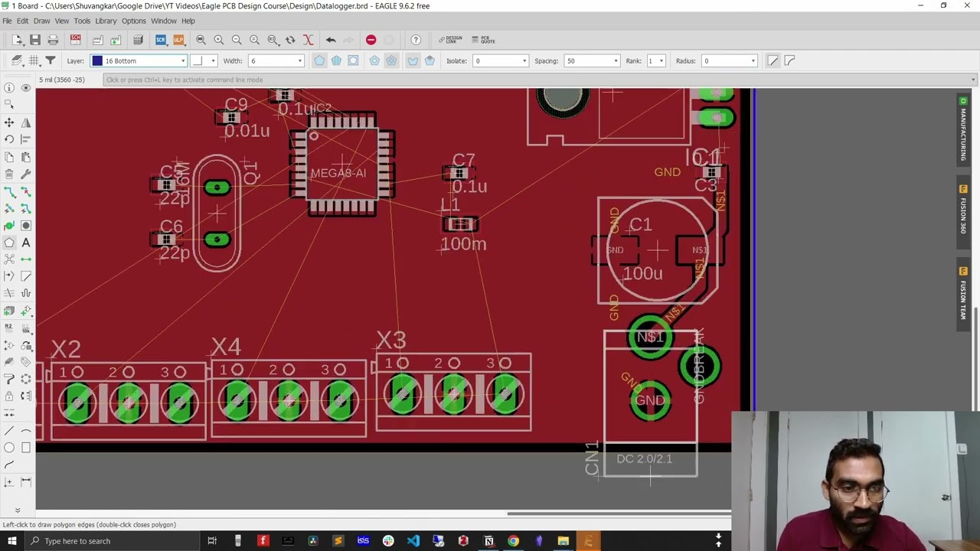
Task: Select the Ratsnest tool
Action: [9, 259]
